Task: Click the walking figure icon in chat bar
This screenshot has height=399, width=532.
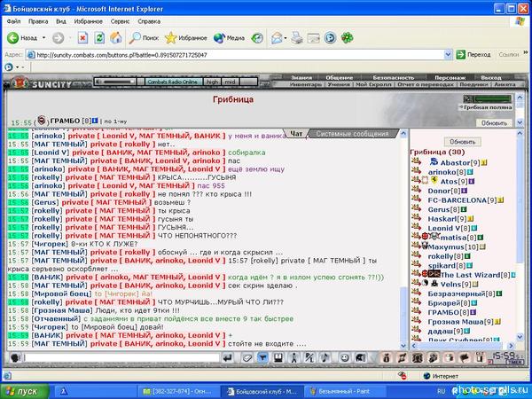Action: point(293,357)
